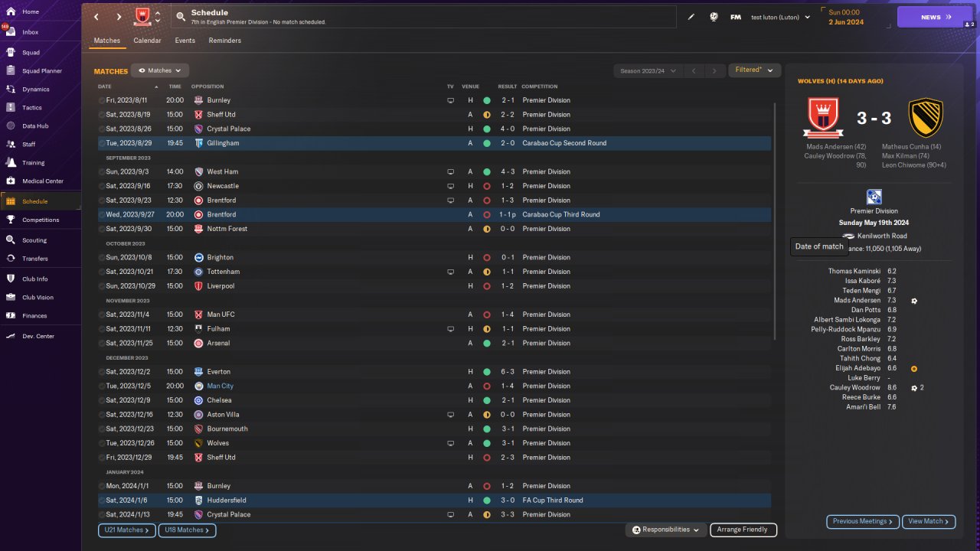980x551 pixels.
Task: Click View Match button
Action: pos(929,521)
